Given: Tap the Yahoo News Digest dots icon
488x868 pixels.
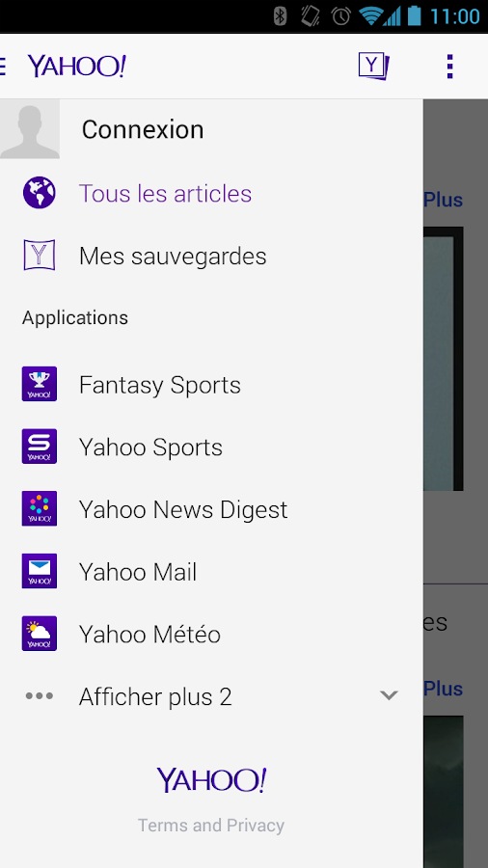Looking at the screenshot, I should coord(40,508).
